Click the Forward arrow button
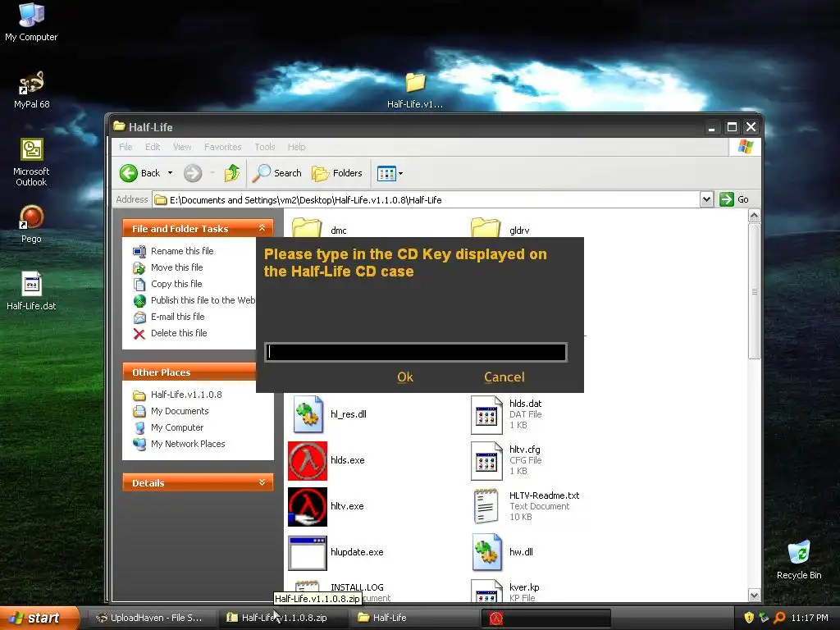Viewport: 840px width, 630px height. click(x=192, y=173)
